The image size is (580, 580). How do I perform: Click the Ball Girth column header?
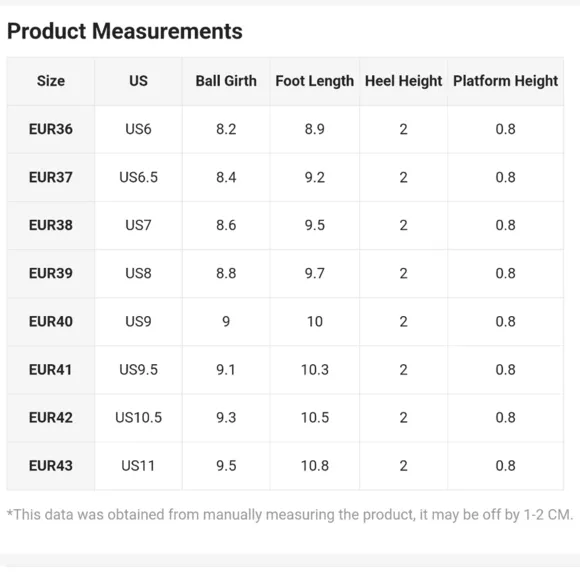point(226,81)
